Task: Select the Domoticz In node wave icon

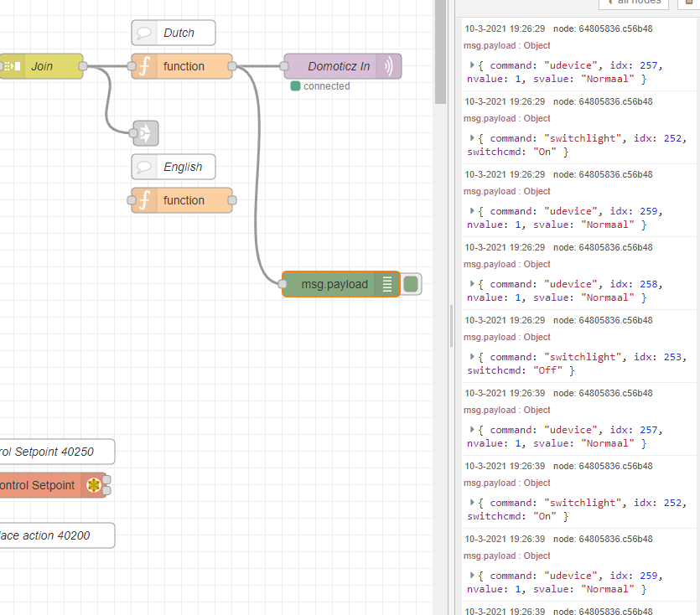Action: point(388,66)
